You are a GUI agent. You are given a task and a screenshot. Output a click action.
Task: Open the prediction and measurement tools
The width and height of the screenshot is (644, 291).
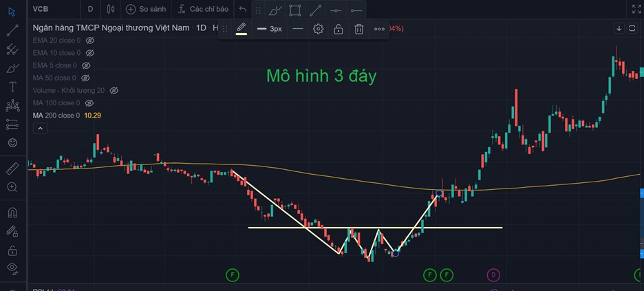coord(12,125)
